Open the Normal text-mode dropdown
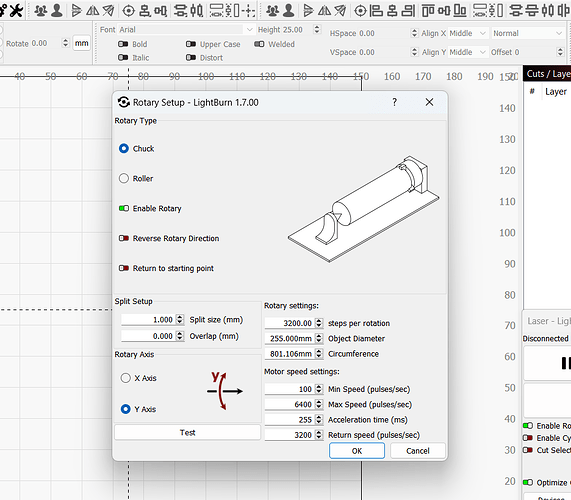 [x=528, y=33]
